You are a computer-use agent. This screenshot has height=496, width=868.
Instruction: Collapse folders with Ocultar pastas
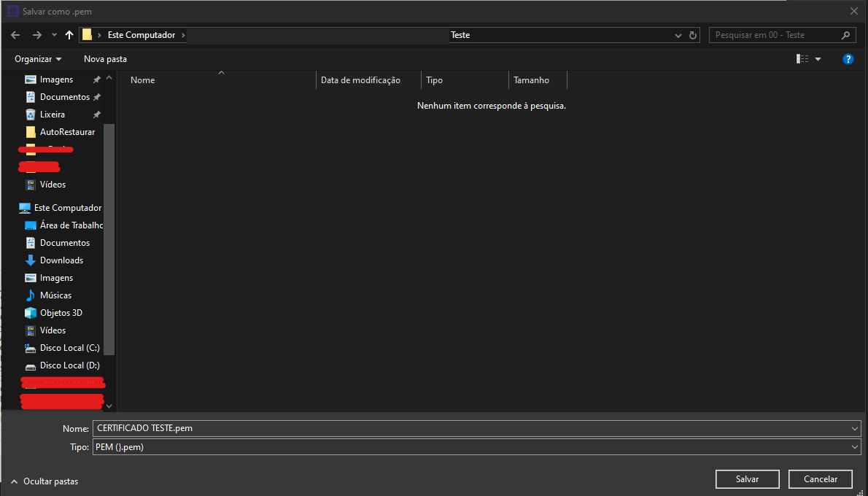tap(44, 481)
